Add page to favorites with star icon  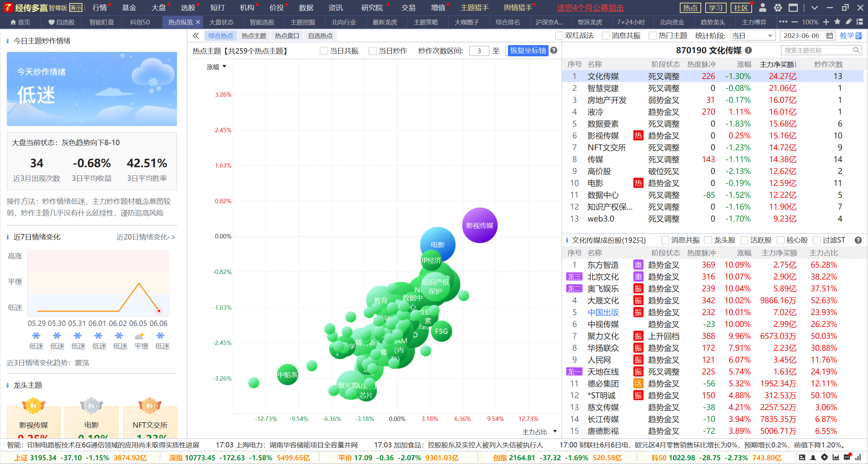(837, 22)
